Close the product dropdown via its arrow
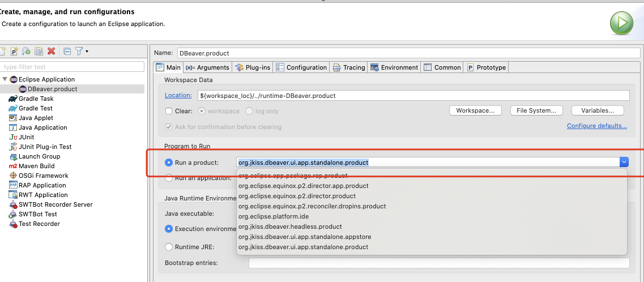The height and width of the screenshot is (282, 644). pyautogui.click(x=624, y=162)
